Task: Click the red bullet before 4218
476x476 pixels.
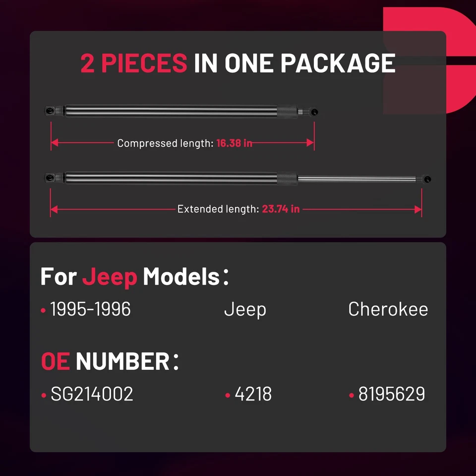Action: 228,395
